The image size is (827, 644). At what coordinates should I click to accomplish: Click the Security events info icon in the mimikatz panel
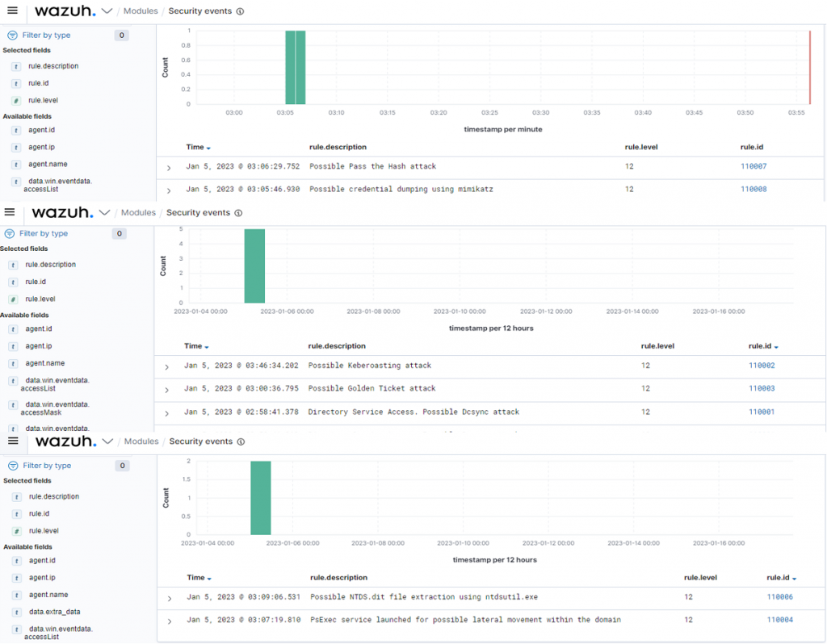click(240, 11)
